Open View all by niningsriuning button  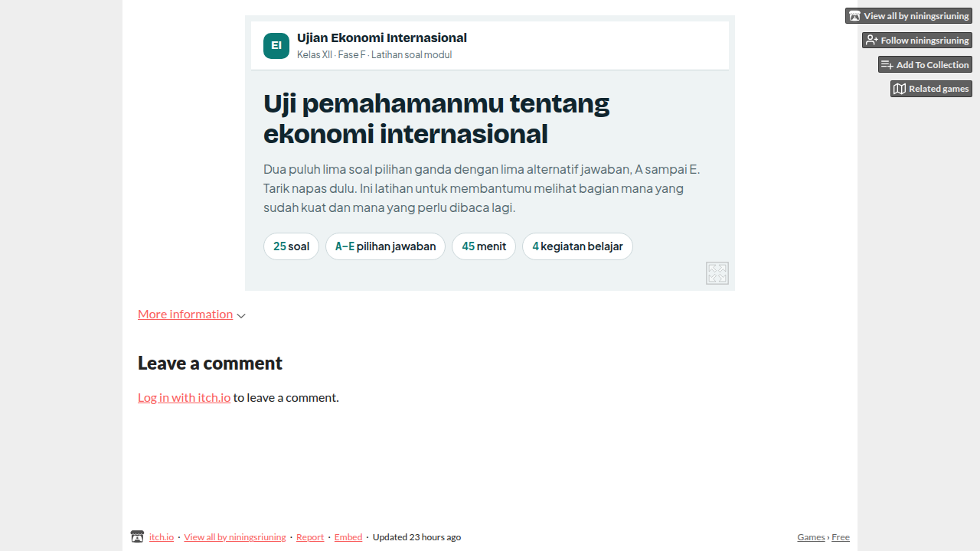pos(909,16)
